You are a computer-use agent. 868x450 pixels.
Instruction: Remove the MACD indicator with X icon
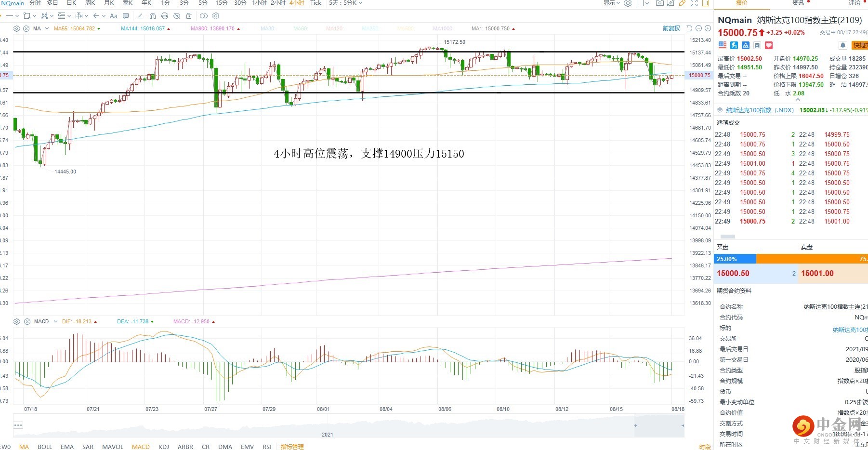point(27,321)
